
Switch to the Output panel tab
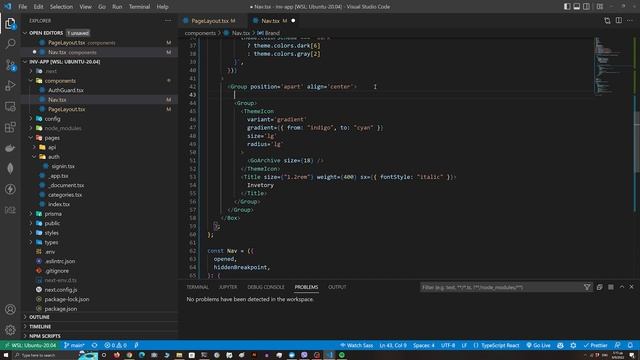click(337, 287)
